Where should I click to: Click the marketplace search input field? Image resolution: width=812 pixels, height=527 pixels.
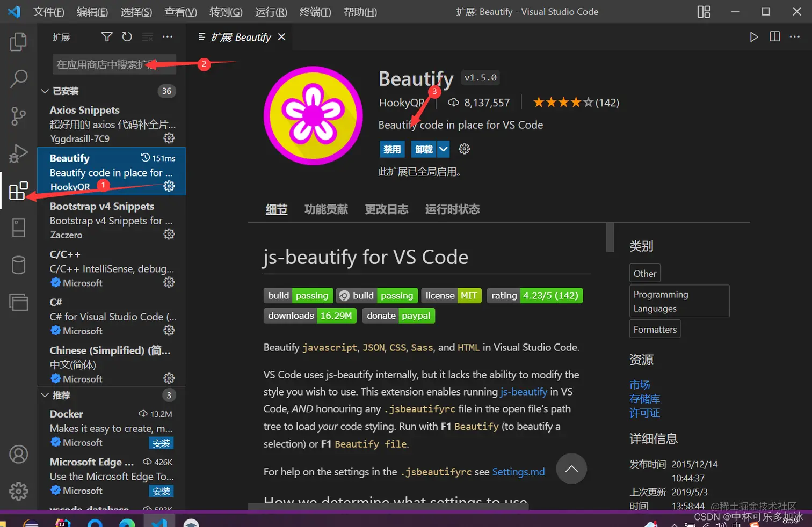click(114, 64)
